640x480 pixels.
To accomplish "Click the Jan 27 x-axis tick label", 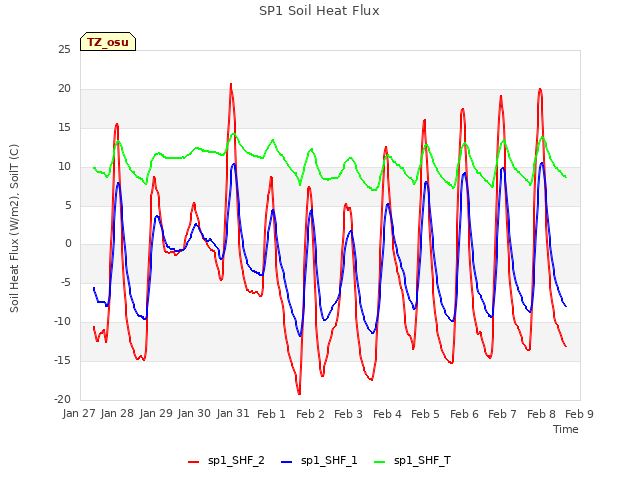I will coord(79,413).
